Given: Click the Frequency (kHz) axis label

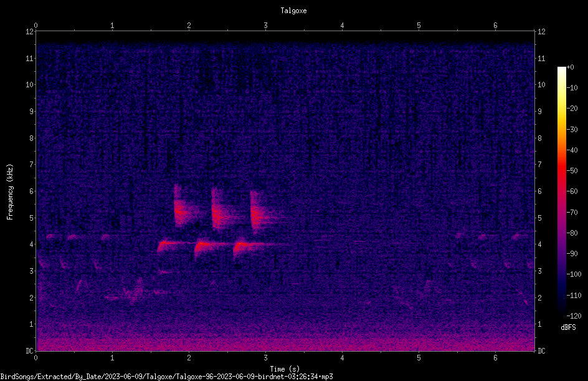Looking at the screenshot, I should [x=10, y=192].
